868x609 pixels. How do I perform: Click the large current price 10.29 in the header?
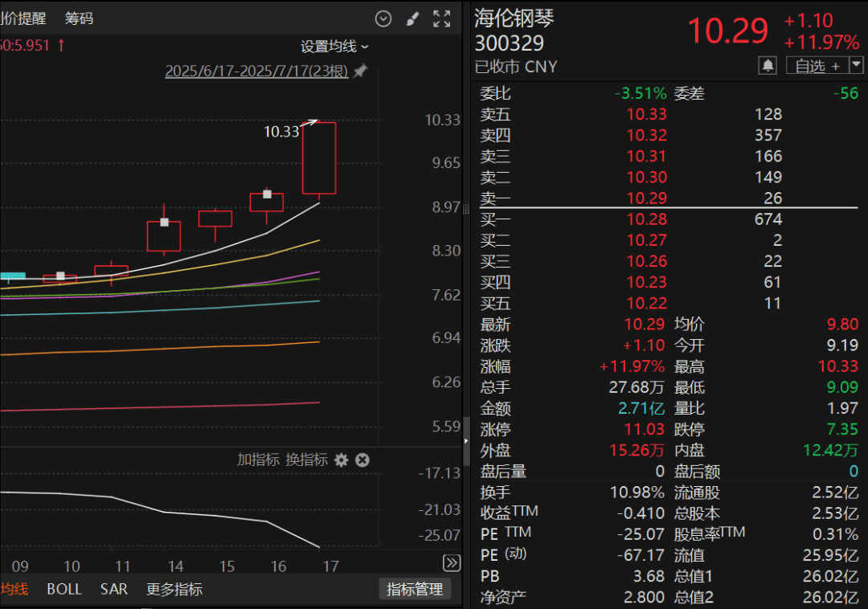pos(728,31)
